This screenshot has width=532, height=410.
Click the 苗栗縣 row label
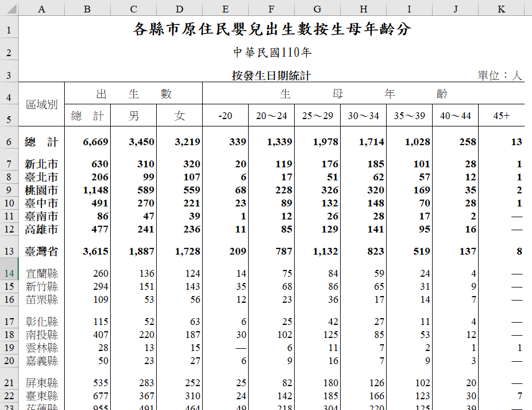click(x=42, y=299)
